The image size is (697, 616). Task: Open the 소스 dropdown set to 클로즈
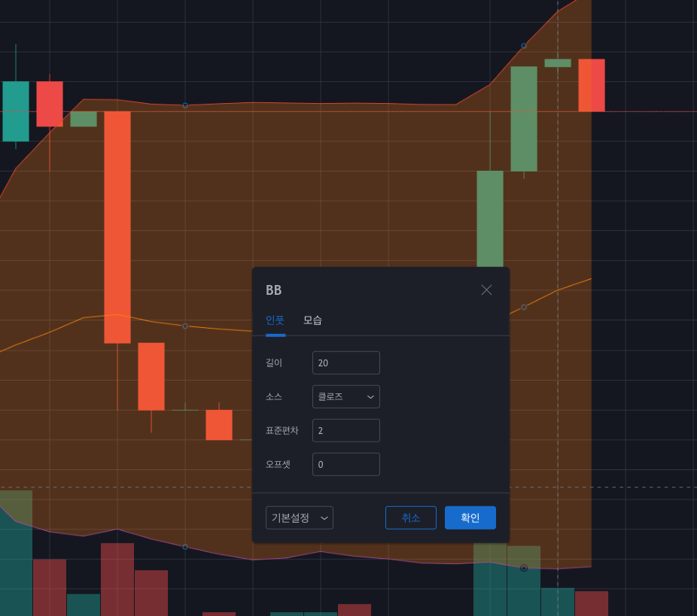345,396
